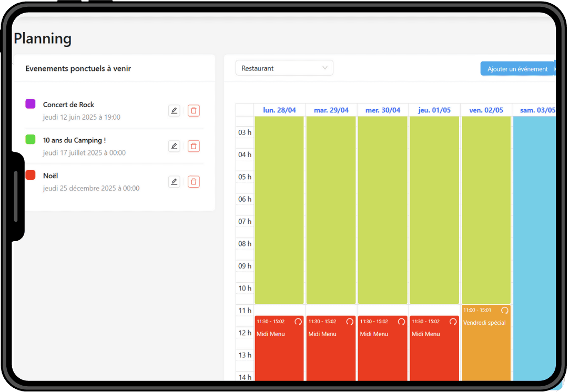The width and height of the screenshot is (569, 392).
Task: Select the ven. 02/05 day header
Action: point(486,110)
